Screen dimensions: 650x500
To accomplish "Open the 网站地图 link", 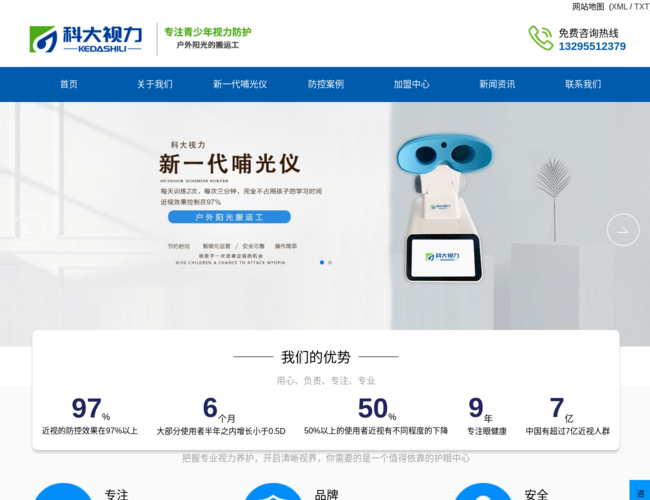I will [588, 7].
